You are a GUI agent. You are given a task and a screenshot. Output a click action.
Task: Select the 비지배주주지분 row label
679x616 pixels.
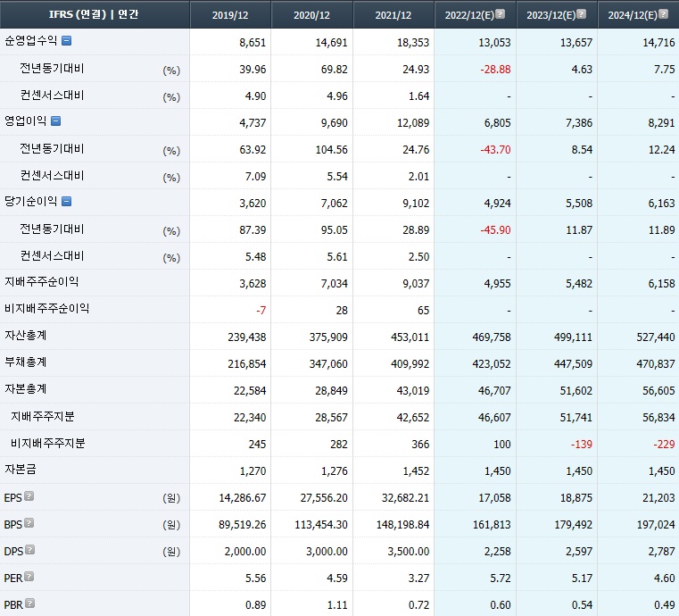click(47, 443)
